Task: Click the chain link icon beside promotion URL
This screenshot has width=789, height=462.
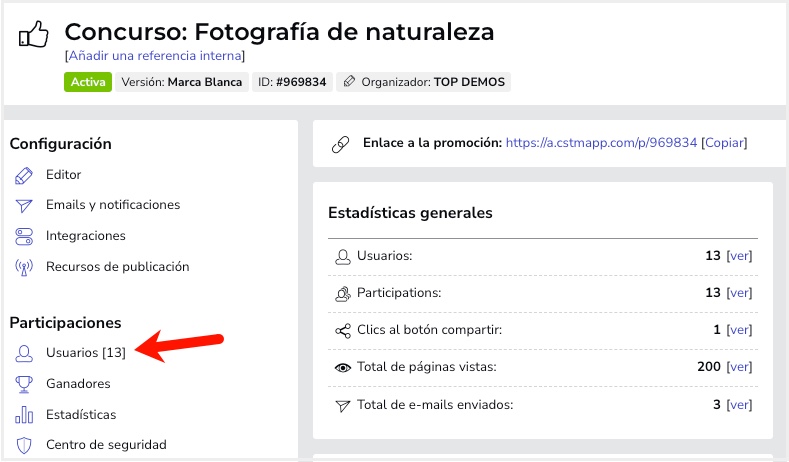Action: (340, 144)
